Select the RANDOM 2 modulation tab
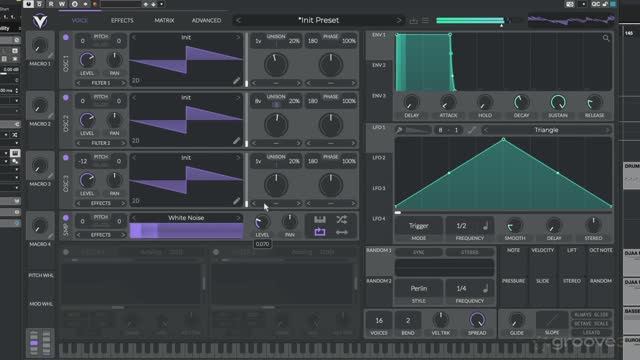The width and height of the screenshot is (640, 360). pos(379,281)
